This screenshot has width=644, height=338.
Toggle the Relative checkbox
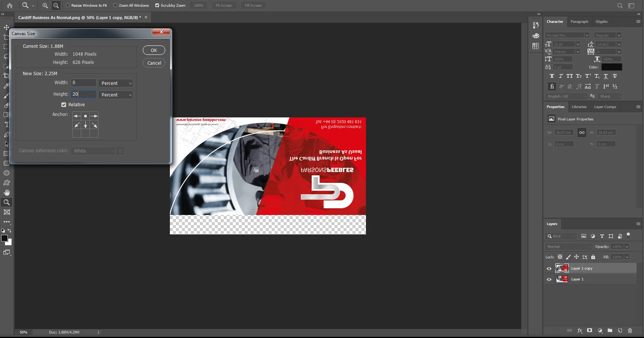(x=64, y=105)
